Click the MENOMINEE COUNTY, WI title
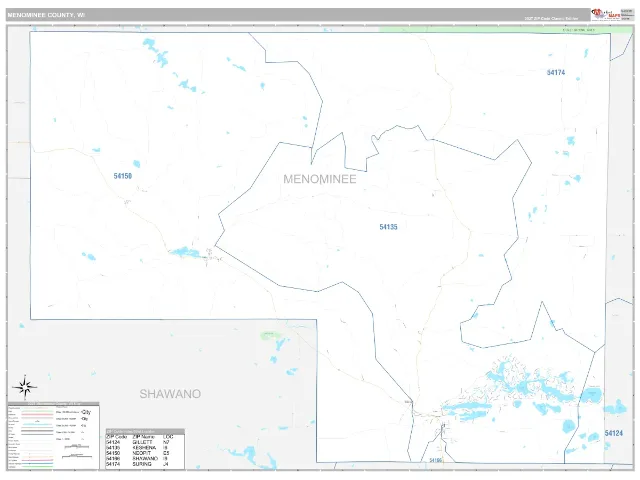 point(46,15)
